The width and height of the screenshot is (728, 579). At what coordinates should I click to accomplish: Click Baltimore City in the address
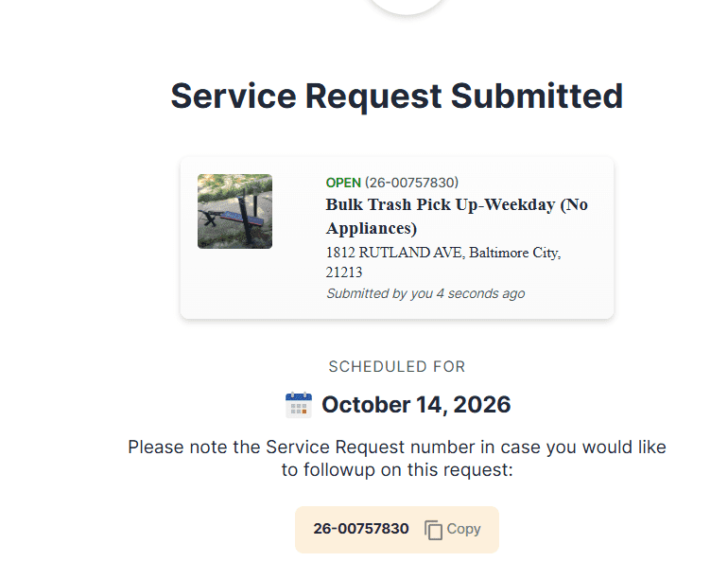click(x=515, y=253)
